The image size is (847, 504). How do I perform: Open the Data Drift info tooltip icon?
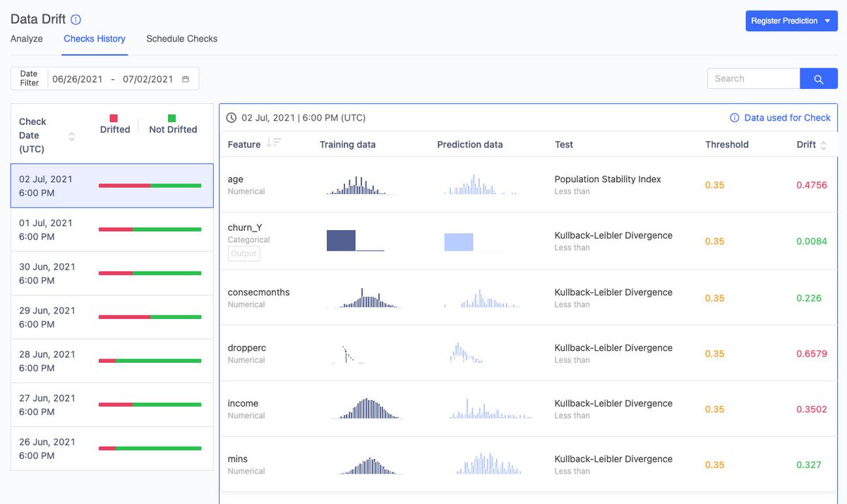[77, 19]
